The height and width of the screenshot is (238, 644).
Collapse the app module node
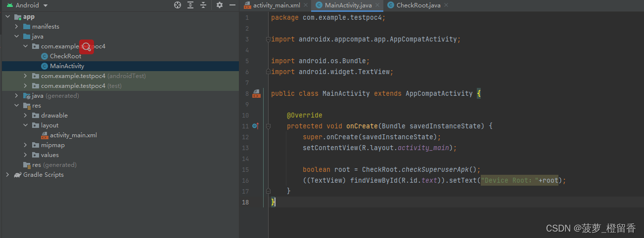[8, 17]
